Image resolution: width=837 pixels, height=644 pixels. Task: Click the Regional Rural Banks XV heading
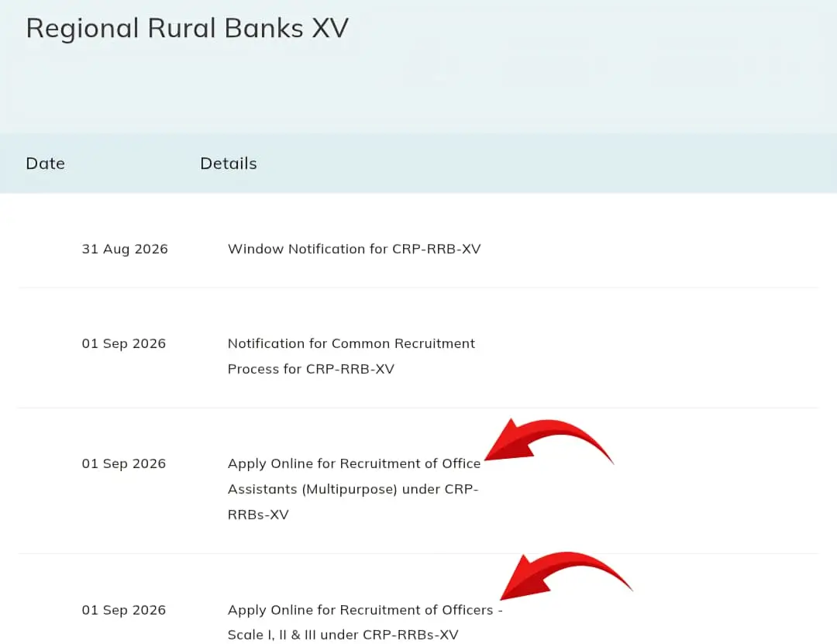[x=188, y=29]
